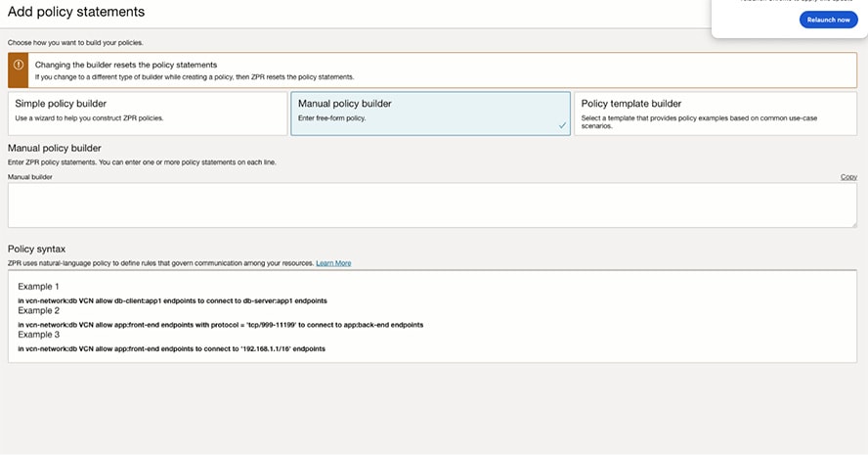The height and width of the screenshot is (456, 868).
Task: Click the Relaunch now button
Action: click(x=828, y=20)
